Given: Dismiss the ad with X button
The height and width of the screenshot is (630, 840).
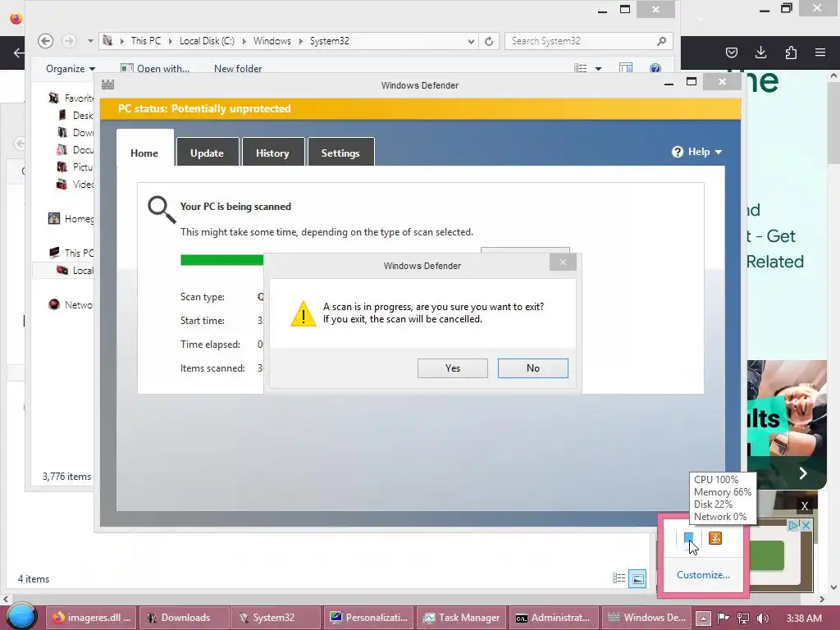Looking at the screenshot, I should (x=804, y=506).
